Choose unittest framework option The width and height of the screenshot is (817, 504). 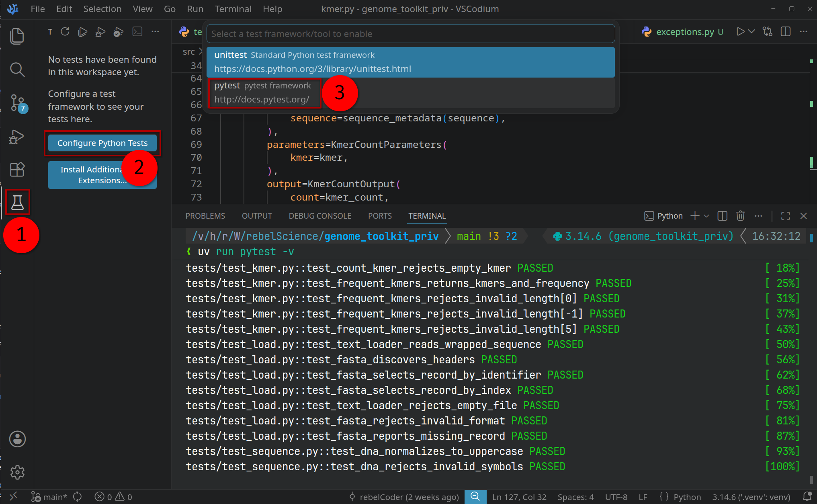411,62
